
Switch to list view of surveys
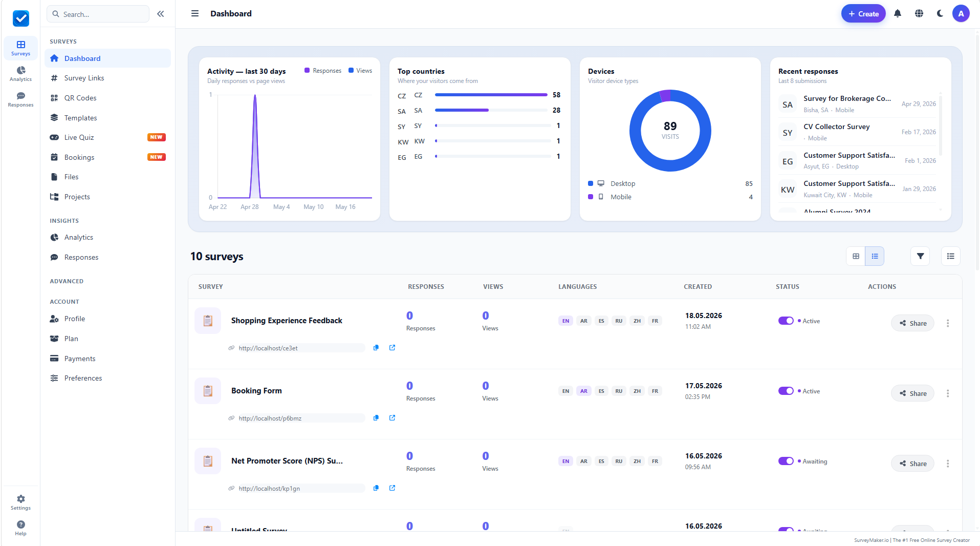(875, 256)
